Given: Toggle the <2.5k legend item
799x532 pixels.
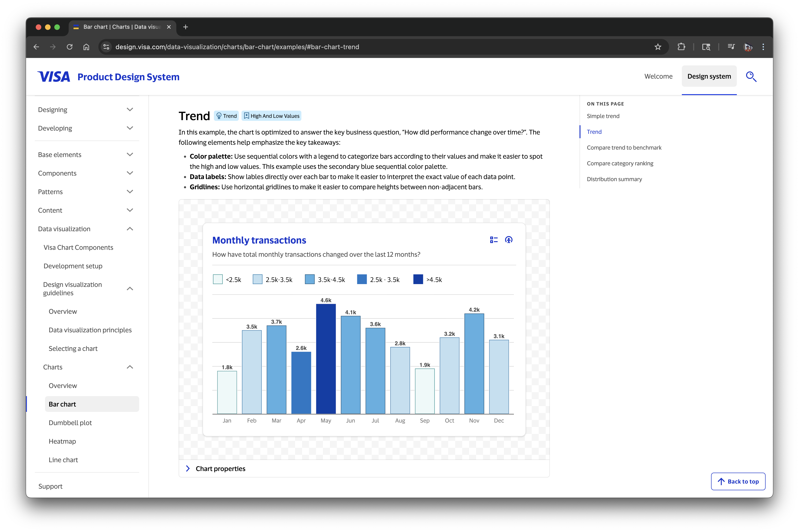Looking at the screenshot, I should [x=227, y=280].
